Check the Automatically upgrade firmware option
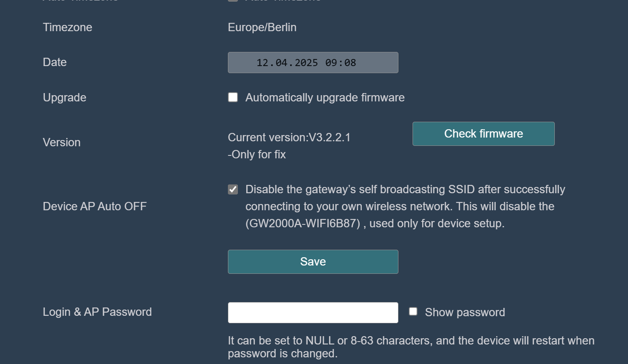The image size is (628, 364). click(x=233, y=97)
